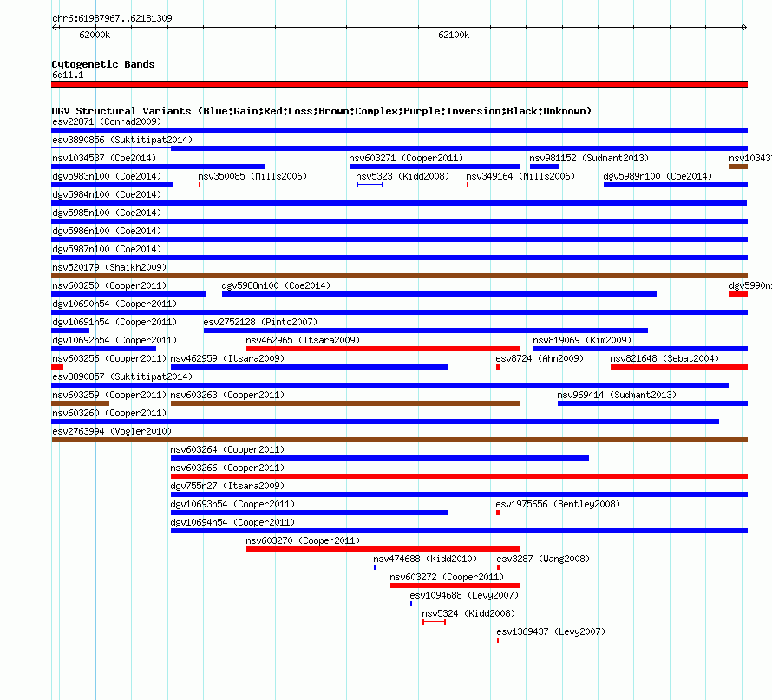
Task: Open the nsv603263 (Cooper2011) label
Action: tap(227, 395)
